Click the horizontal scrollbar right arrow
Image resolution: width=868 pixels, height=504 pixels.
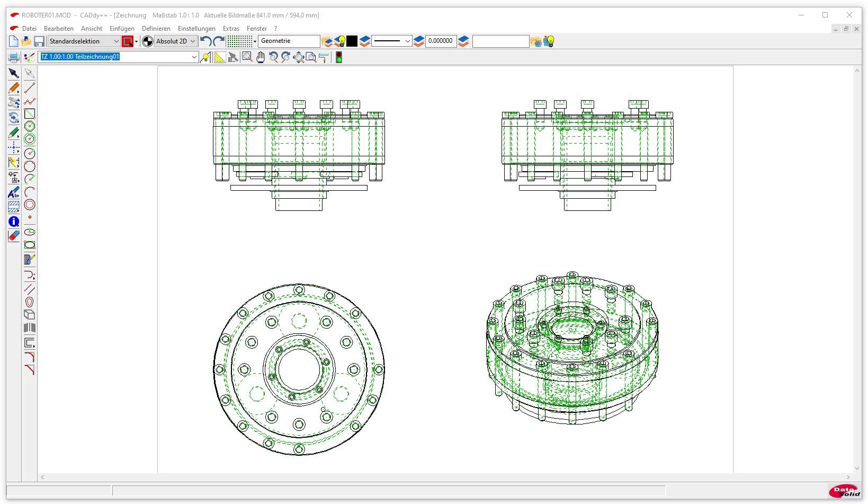coord(848,477)
